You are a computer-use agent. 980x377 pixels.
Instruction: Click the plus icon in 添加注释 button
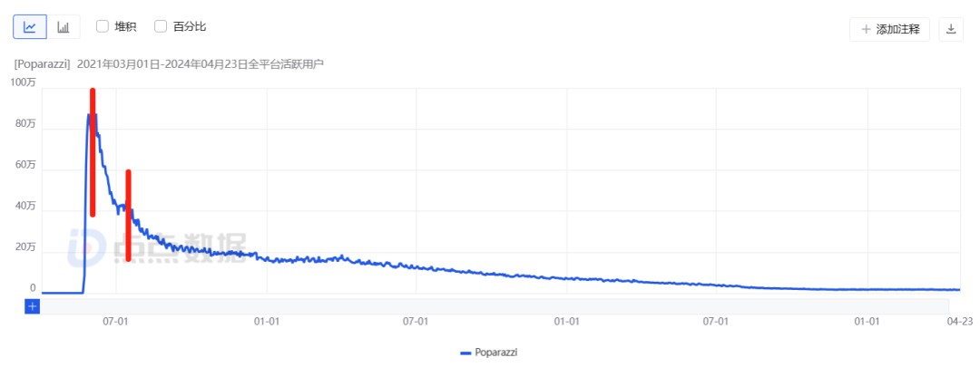867,29
